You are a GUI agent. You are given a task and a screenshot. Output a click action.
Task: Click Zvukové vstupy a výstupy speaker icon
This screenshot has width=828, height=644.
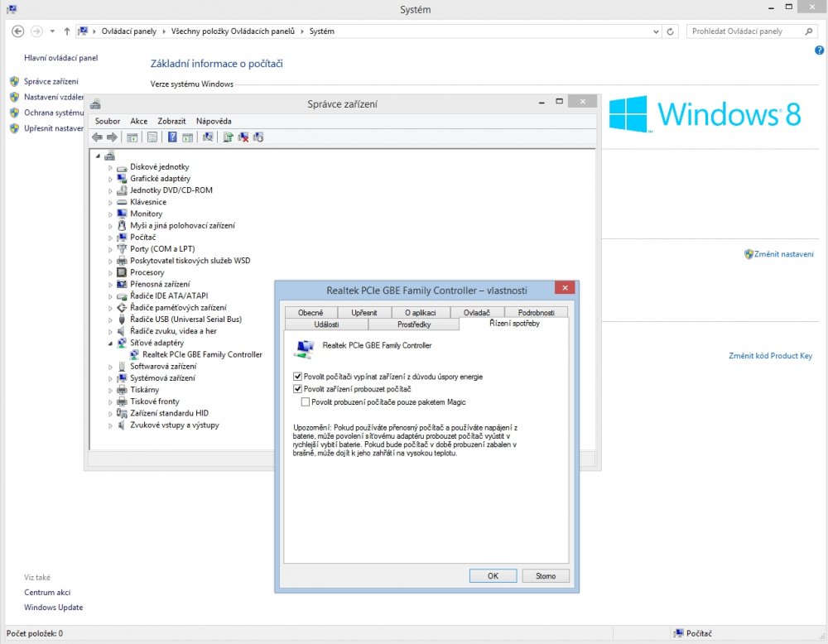pos(122,425)
